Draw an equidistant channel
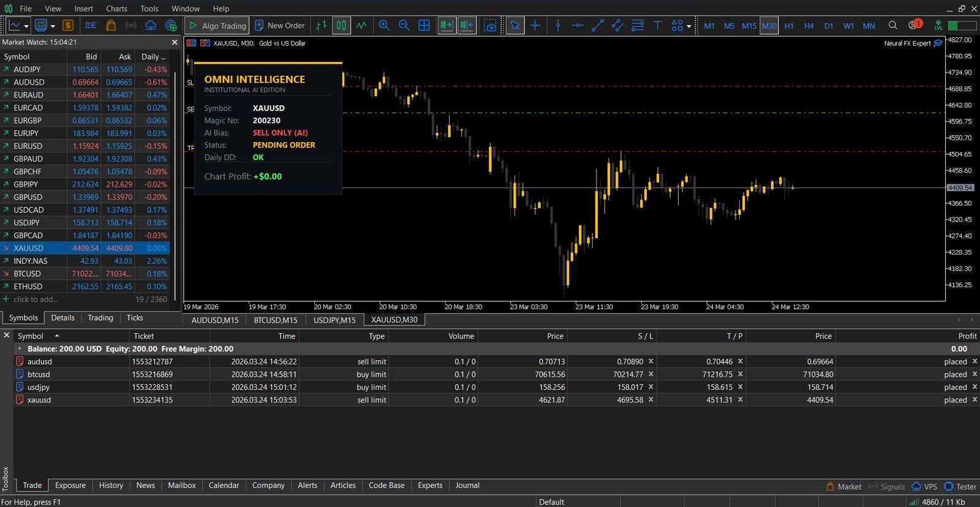The height and width of the screenshot is (507, 980). (618, 26)
